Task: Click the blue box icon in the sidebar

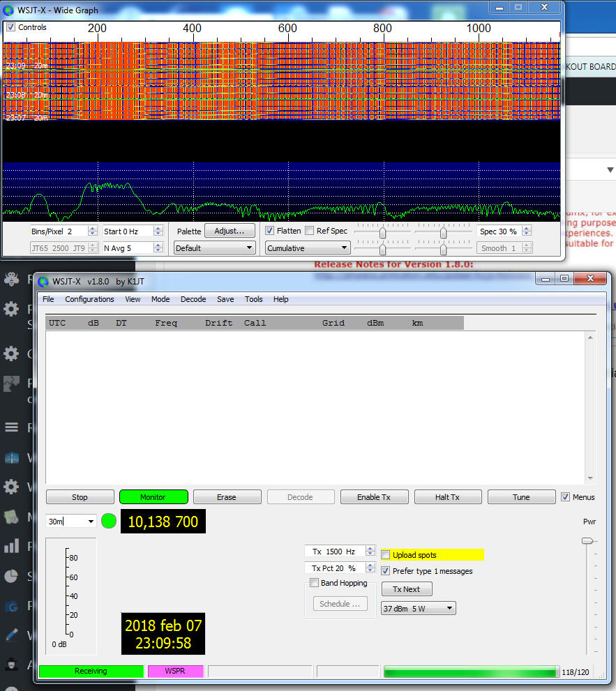Action: coord(11,458)
